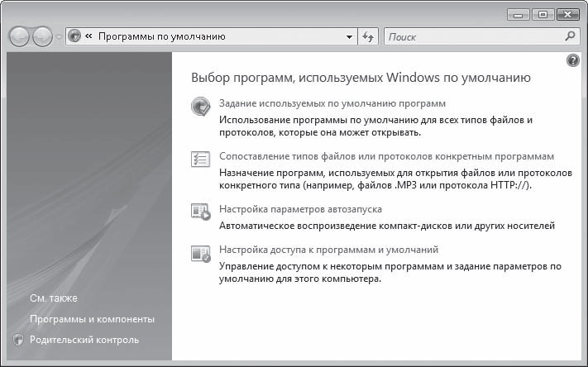Viewport: 588px width, 367px height.
Task: Go to Программы и компоненты in sidebar
Action: click(x=92, y=319)
